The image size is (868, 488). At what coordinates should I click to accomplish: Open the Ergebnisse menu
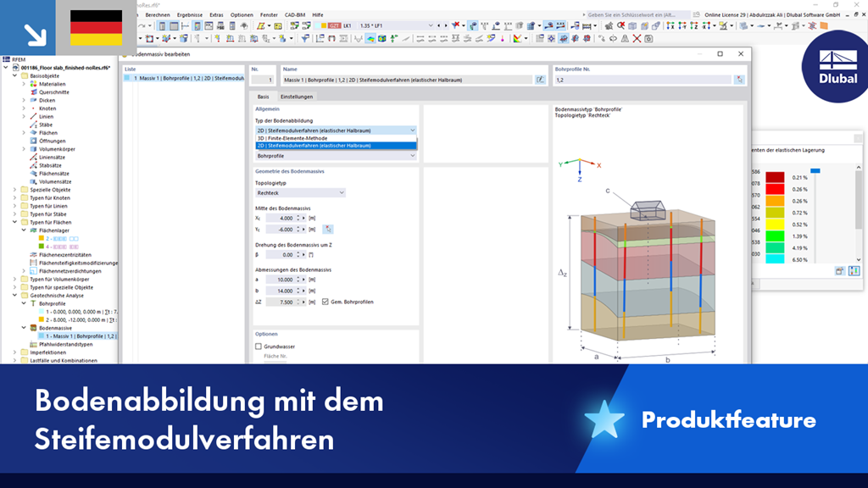click(x=190, y=15)
